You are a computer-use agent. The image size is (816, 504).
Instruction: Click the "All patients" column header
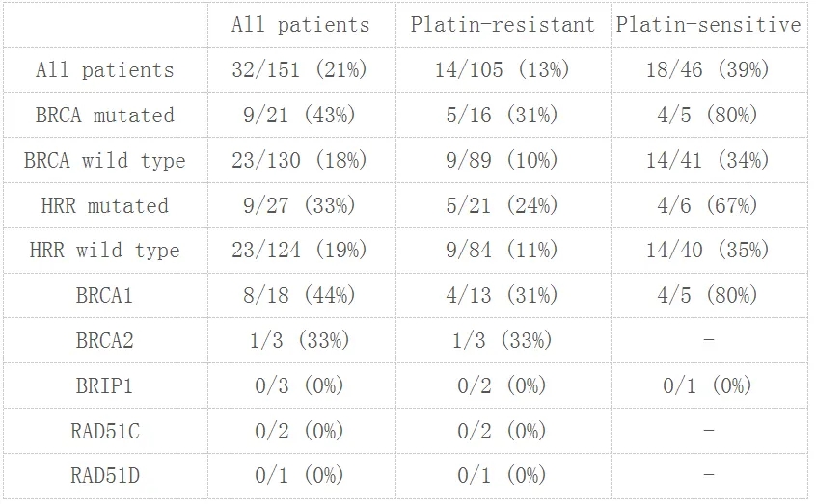(300, 25)
